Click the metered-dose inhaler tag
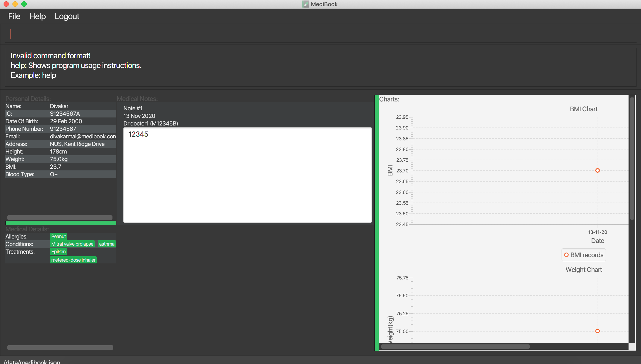Viewport: 641px width, 364px height. click(73, 260)
